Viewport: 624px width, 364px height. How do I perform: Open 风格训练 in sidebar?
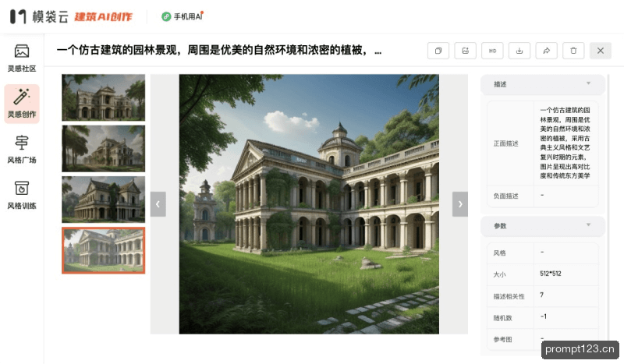(22, 195)
